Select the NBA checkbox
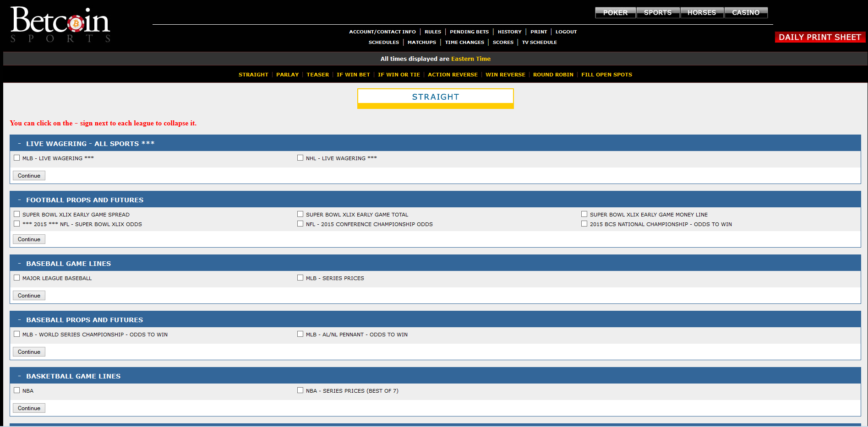This screenshot has width=868, height=427. (17, 390)
